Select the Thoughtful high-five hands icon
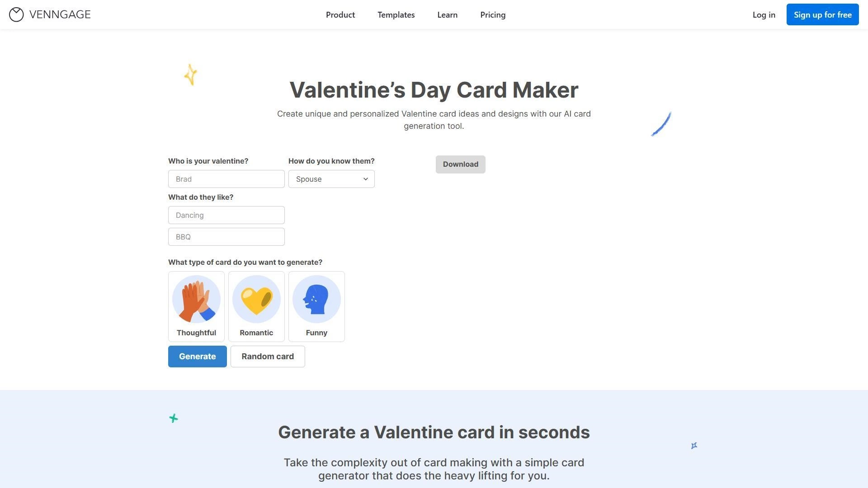868x488 pixels. [196, 299]
